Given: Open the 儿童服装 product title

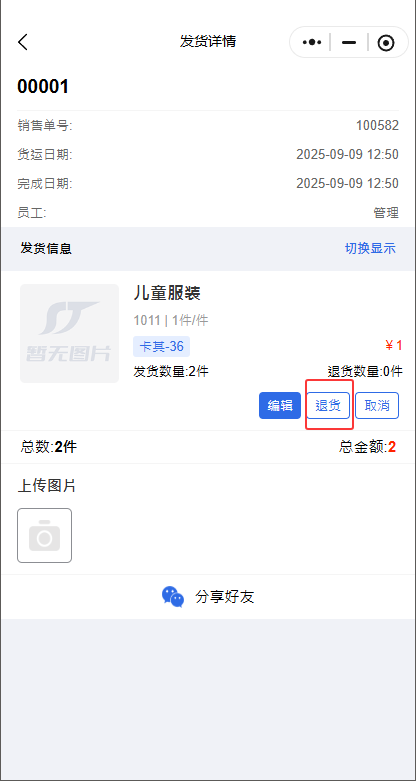Looking at the screenshot, I should tap(167, 293).
